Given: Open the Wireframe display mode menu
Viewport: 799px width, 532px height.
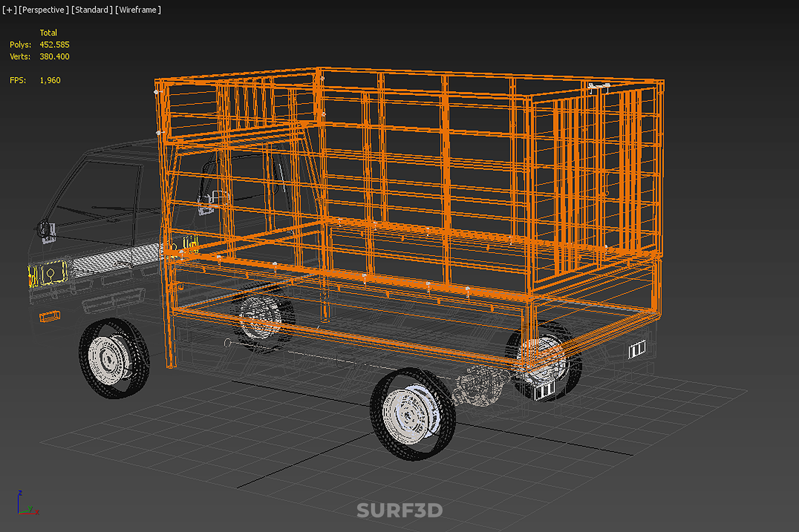Looking at the screenshot, I should tap(138, 10).
